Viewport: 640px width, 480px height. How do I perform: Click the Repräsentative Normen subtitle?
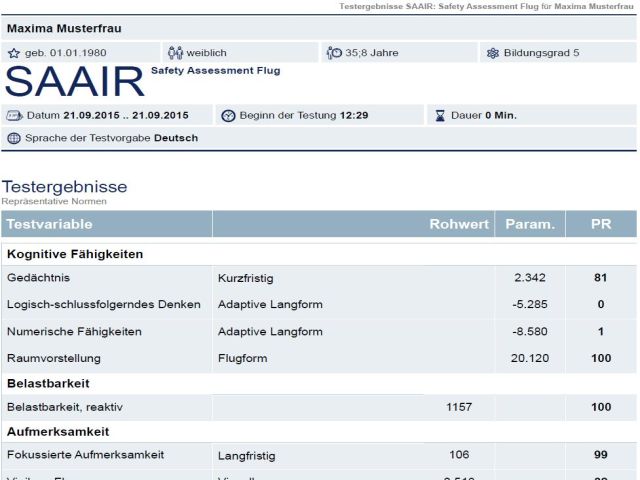coord(54,201)
